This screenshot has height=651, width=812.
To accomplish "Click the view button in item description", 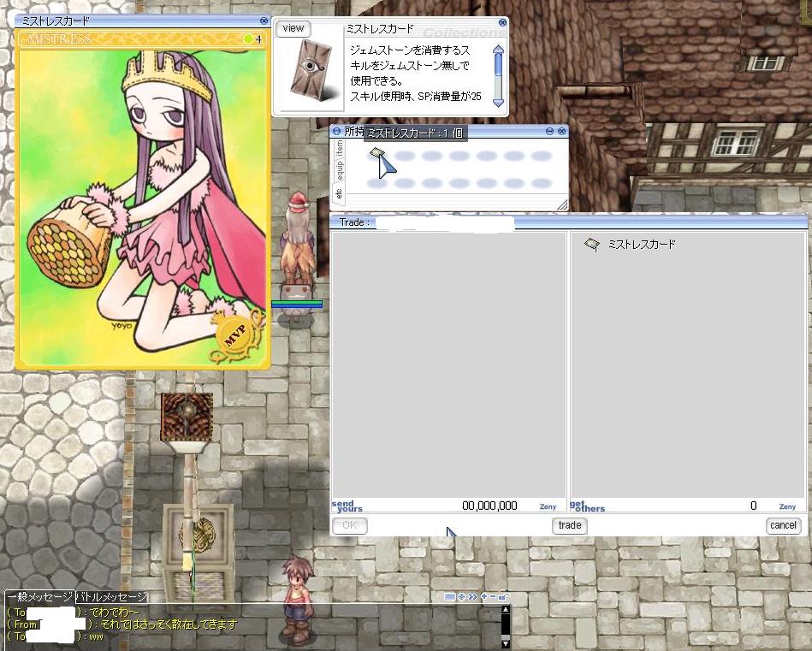I will [293, 28].
